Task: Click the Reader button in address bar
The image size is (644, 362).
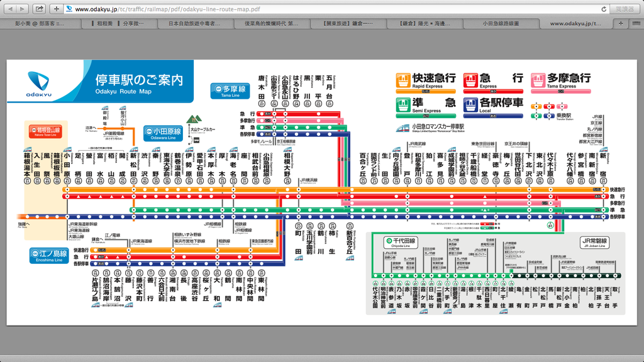Action: click(625, 9)
